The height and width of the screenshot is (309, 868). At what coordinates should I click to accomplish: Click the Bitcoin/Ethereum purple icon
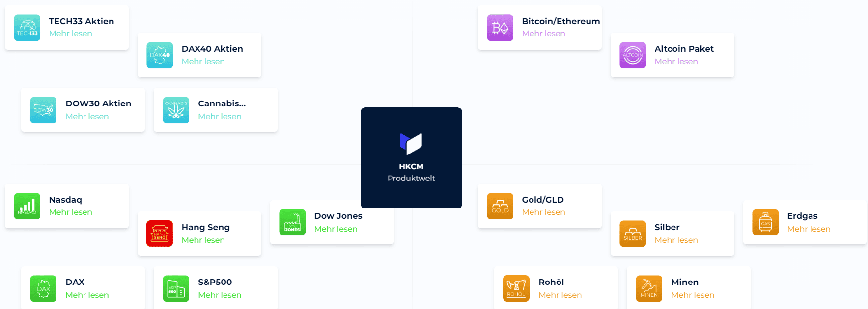[500, 27]
